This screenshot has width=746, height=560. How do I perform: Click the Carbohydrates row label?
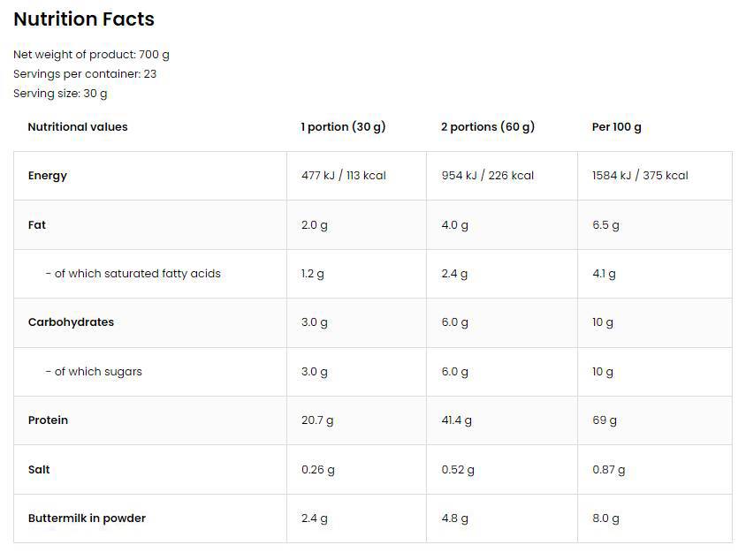(x=71, y=322)
